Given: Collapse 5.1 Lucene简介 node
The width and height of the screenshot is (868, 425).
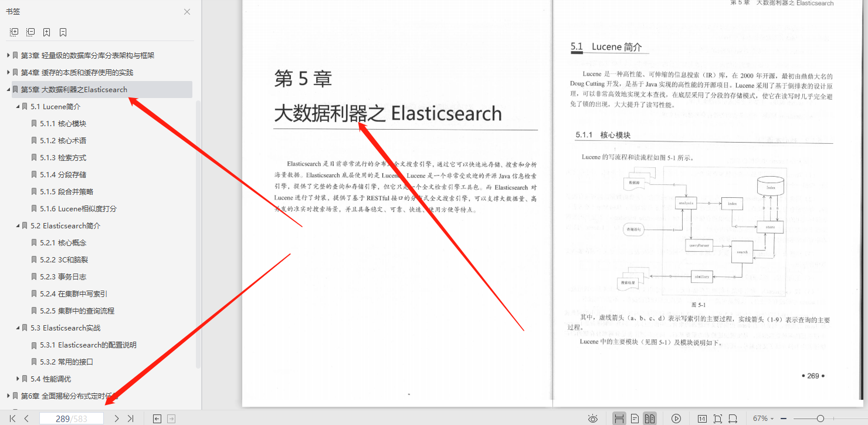Looking at the screenshot, I should click(18, 106).
